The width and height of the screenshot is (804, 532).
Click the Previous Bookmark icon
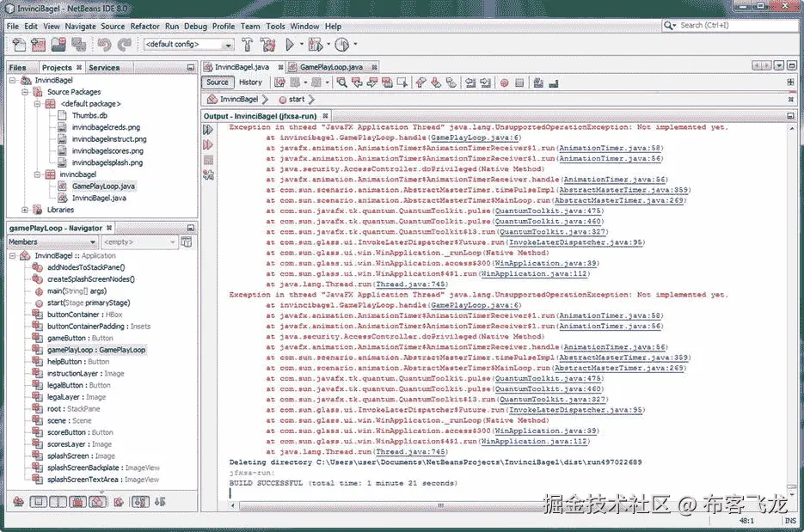421,83
